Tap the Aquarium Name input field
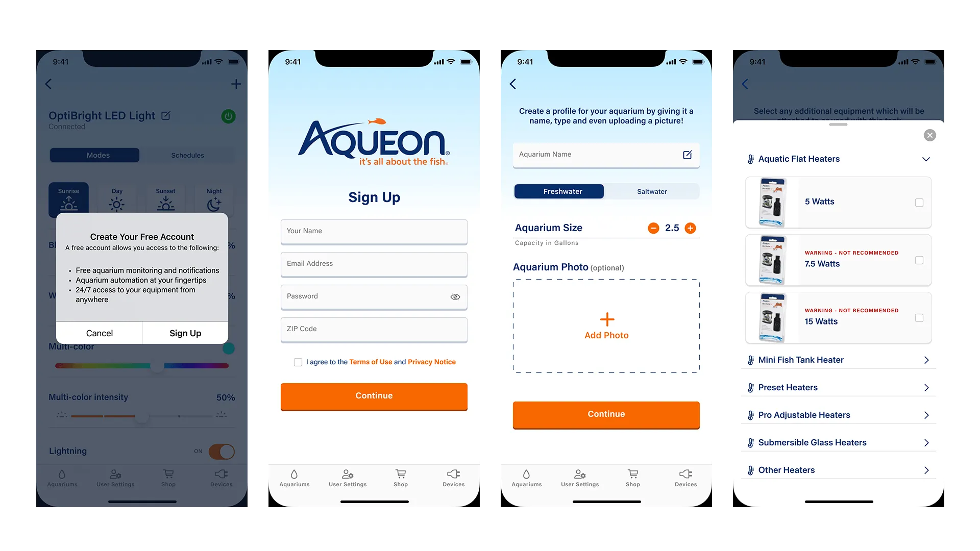 605,154
